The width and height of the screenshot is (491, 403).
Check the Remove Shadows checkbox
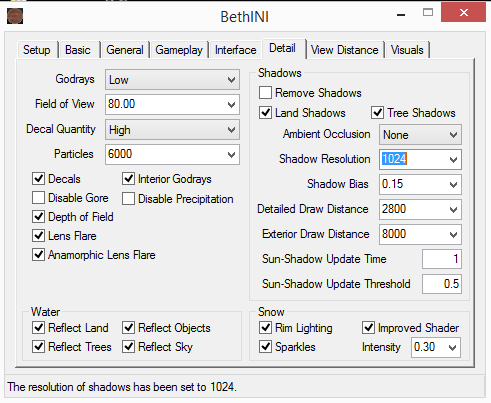tap(265, 93)
